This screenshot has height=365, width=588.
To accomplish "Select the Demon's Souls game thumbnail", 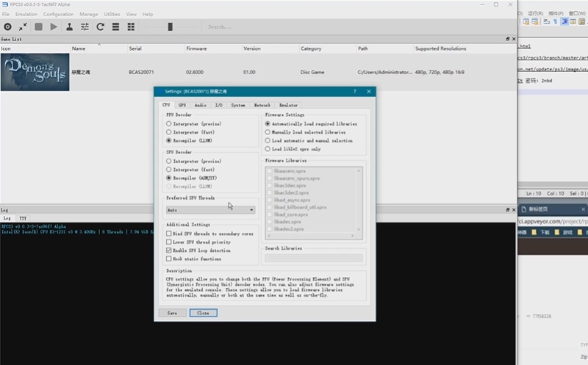I will pyautogui.click(x=35, y=72).
